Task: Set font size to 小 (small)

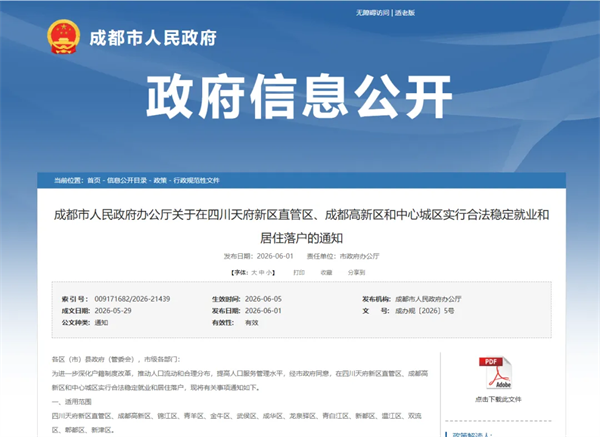Action: [269, 272]
